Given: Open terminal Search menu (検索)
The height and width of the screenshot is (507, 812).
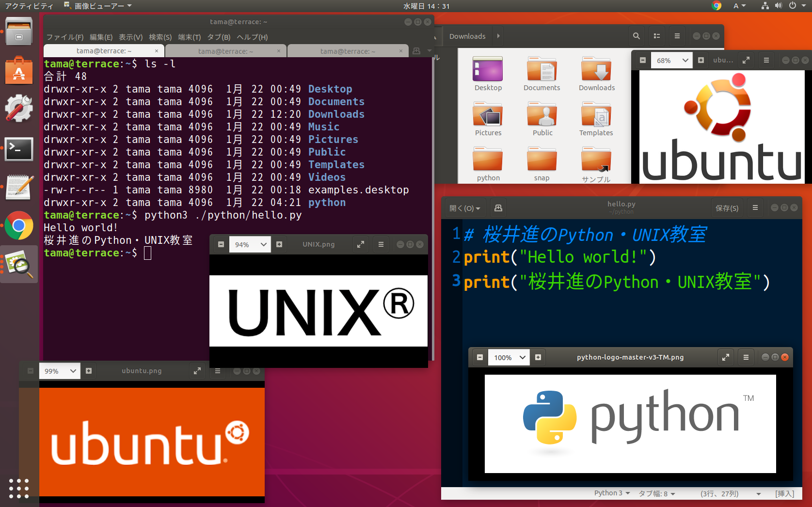Looking at the screenshot, I should coord(160,37).
